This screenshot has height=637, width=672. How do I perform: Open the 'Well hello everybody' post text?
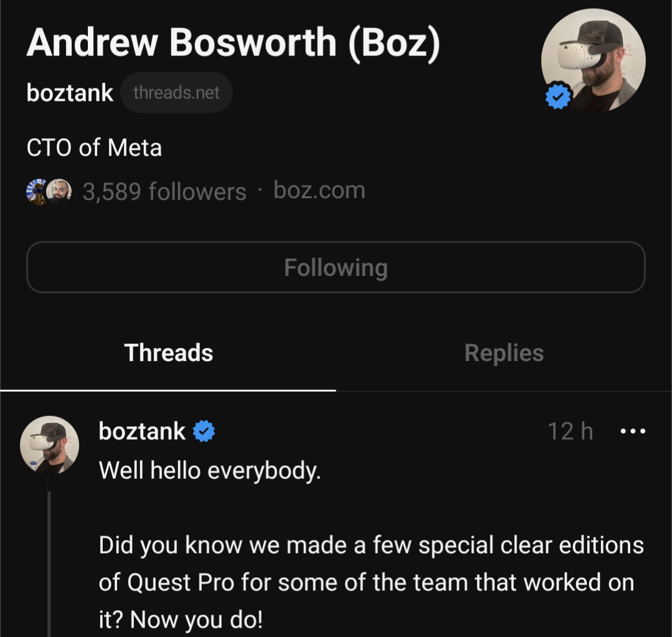click(209, 470)
